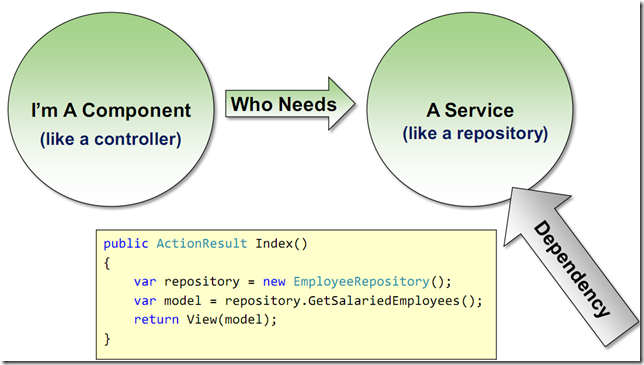Image resolution: width=644 pixels, height=365 pixels.
Task: Click the "public" keyword in code
Action: point(126,243)
